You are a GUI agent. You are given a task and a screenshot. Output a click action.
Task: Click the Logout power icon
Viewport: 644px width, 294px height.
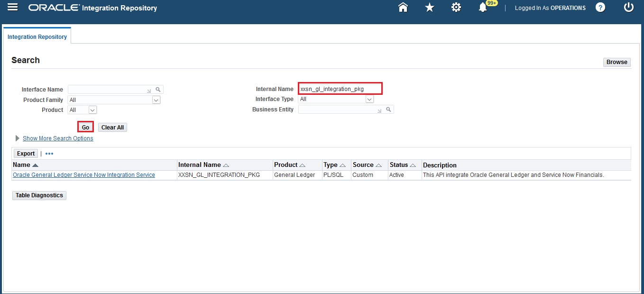[x=629, y=7]
